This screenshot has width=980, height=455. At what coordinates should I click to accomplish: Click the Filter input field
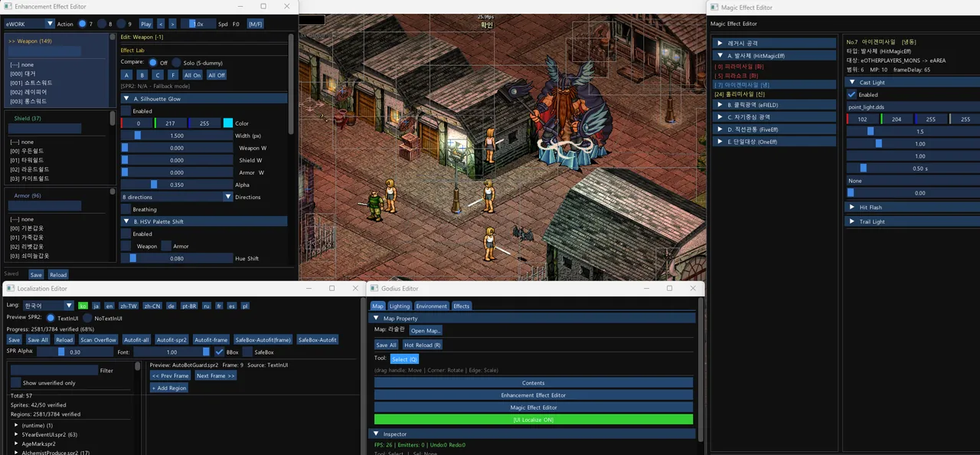point(54,370)
